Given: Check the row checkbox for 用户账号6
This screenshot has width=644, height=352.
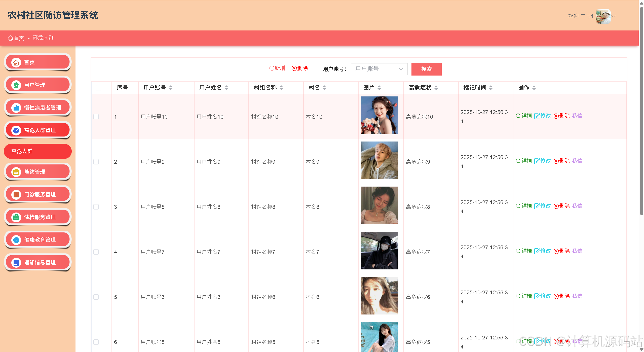Looking at the screenshot, I should click(x=96, y=297).
